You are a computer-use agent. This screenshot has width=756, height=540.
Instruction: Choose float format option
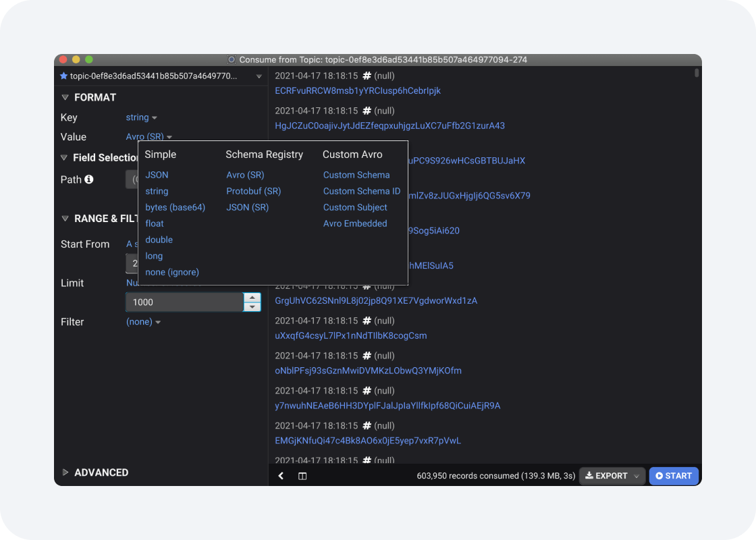(155, 223)
